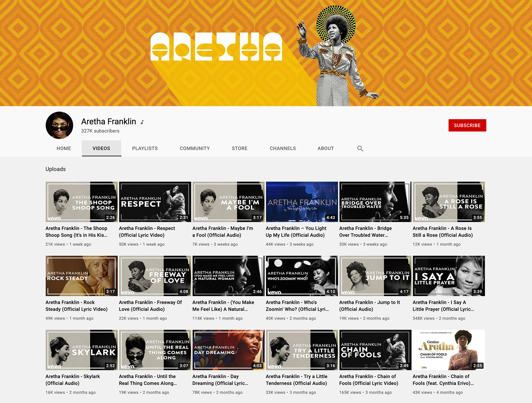Open the Playlists tab

pos(145,148)
